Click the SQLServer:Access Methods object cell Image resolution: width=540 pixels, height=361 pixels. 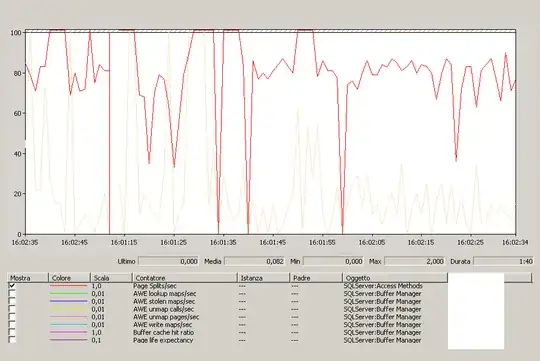pos(383,286)
